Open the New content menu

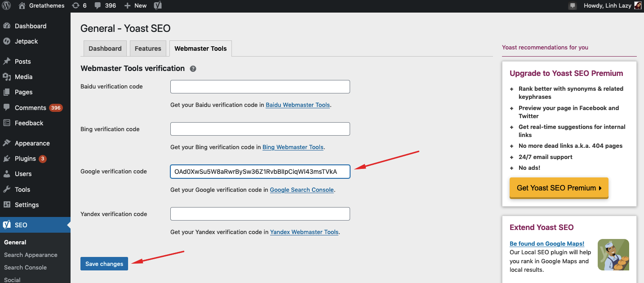click(x=135, y=6)
